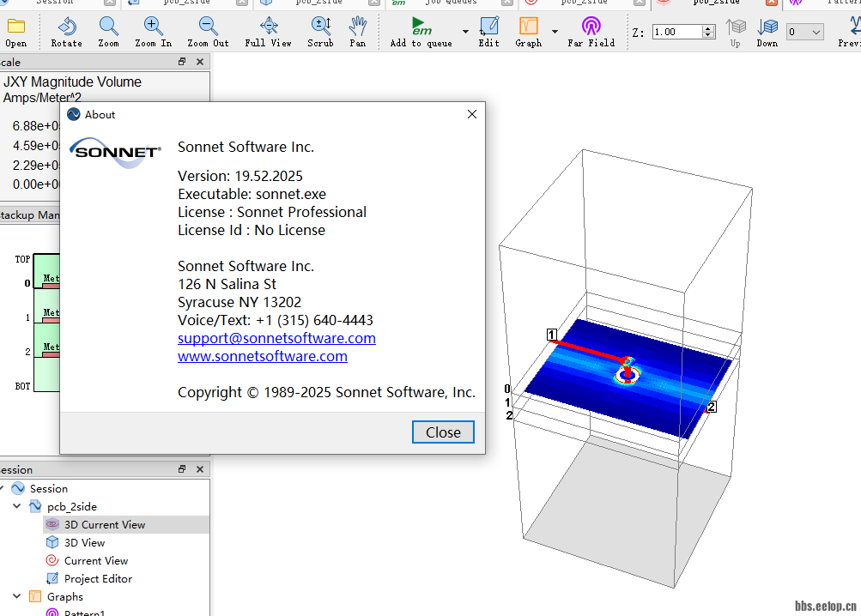Open Project Editor from session tree

pyautogui.click(x=99, y=579)
